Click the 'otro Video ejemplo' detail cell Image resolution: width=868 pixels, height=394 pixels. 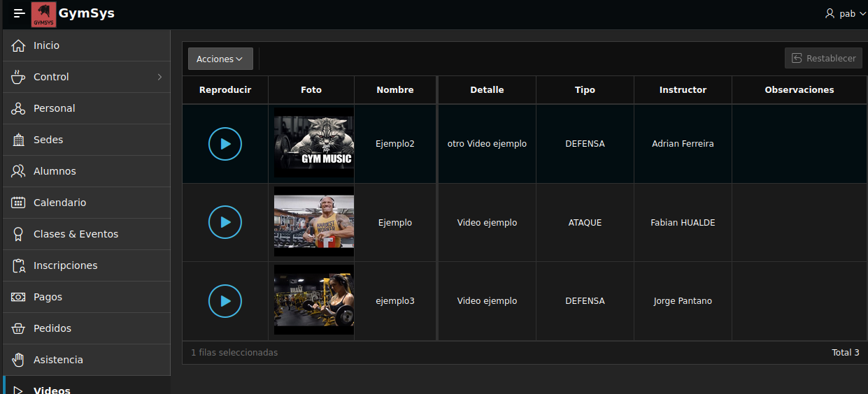(x=487, y=144)
